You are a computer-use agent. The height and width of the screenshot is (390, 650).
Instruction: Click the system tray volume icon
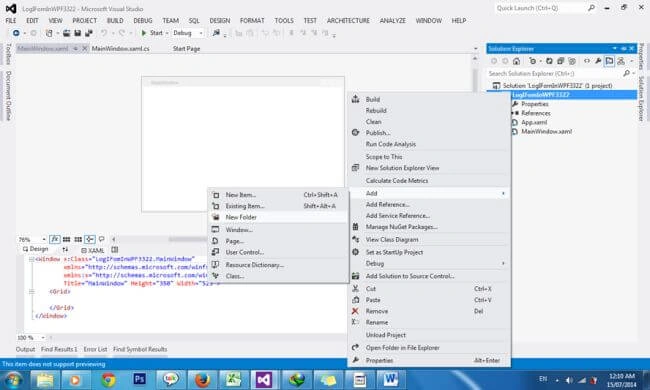569,380
